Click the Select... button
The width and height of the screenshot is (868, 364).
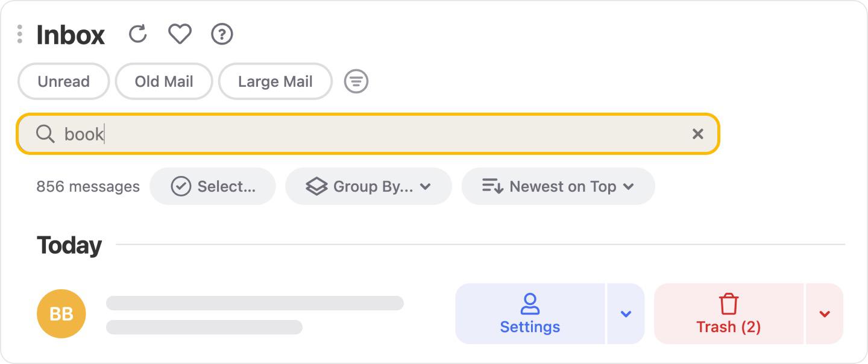(213, 187)
